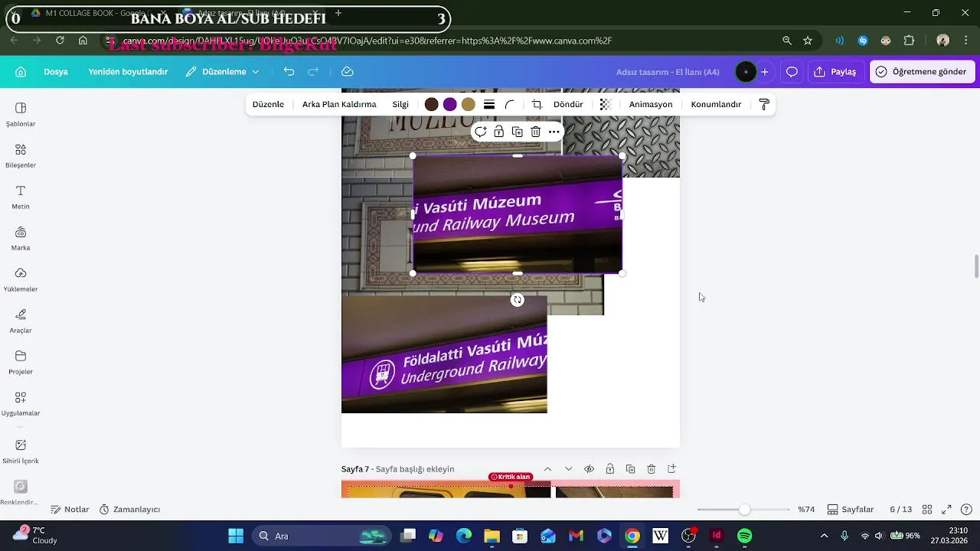Open the help question mark

966,510
